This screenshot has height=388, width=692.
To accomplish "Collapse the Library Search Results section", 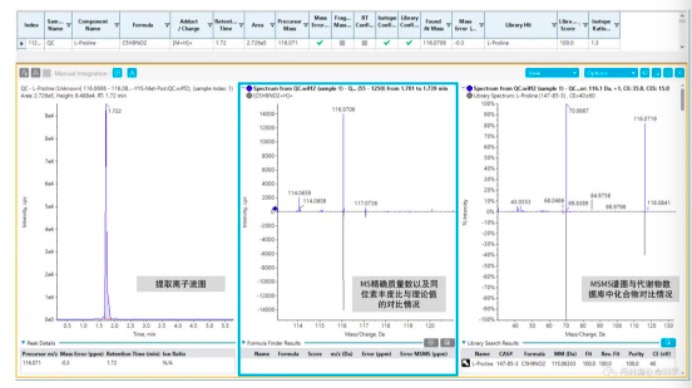I will click(x=464, y=343).
